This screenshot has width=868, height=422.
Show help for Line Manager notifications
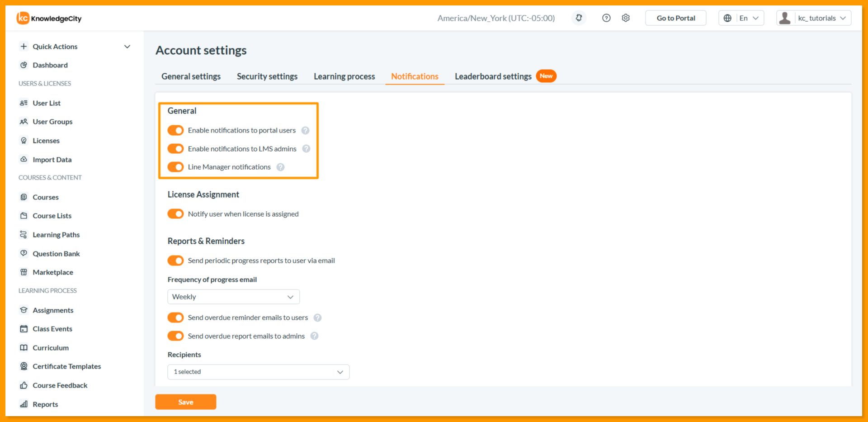[281, 167]
